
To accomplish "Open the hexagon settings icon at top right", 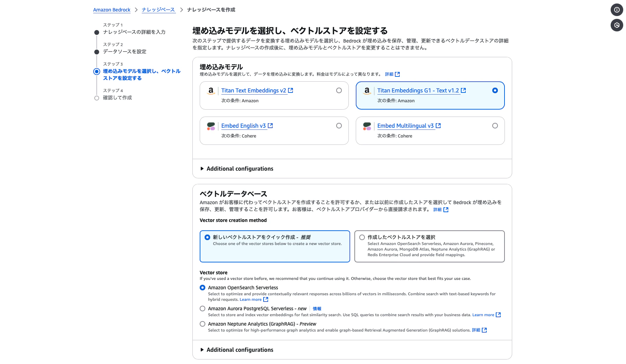I will tap(617, 25).
